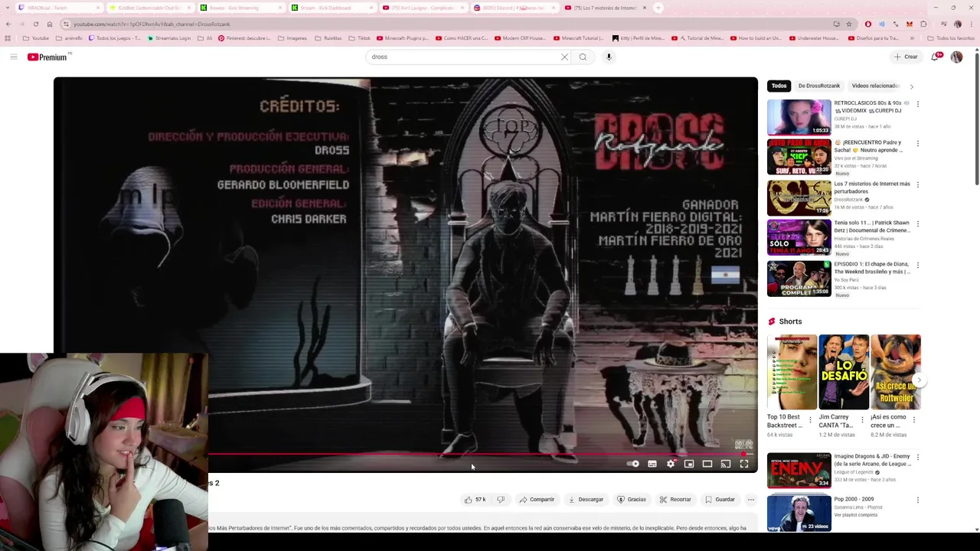Image resolution: width=980 pixels, height=551 pixels.
Task: Open the YouTube account avatar menu
Action: click(x=956, y=57)
